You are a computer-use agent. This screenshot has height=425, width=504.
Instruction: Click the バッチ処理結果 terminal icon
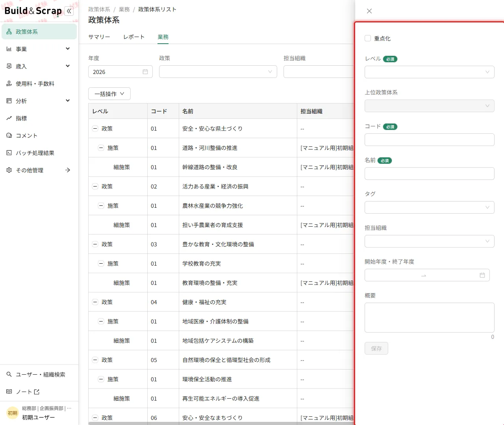9,153
